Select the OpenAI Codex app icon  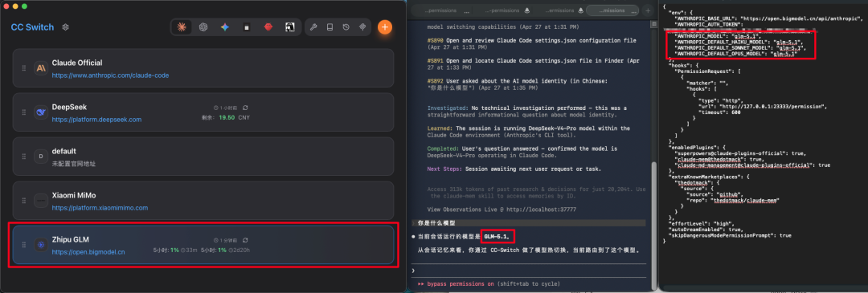coord(203,26)
